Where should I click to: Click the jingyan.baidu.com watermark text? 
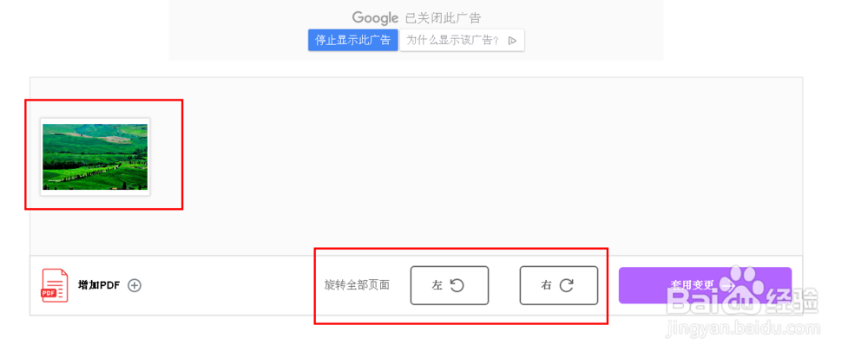(744, 329)
